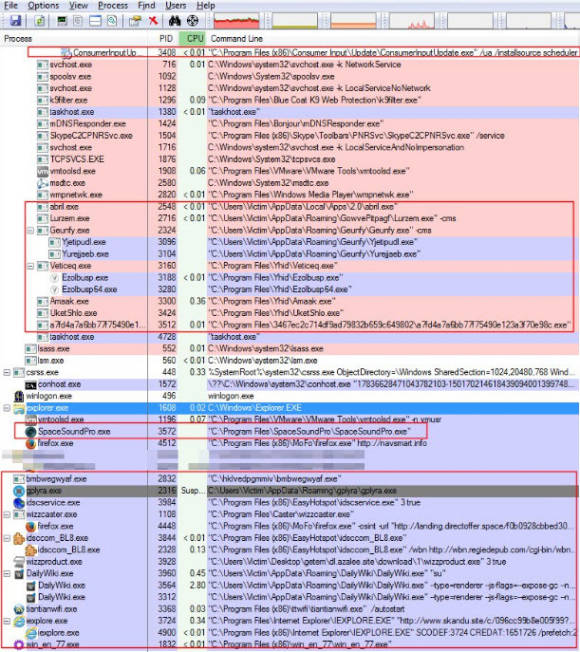Click the Refresh Now toolbar icon
The height and width of the screenshot is (652, 580).
tap(40, 20)
